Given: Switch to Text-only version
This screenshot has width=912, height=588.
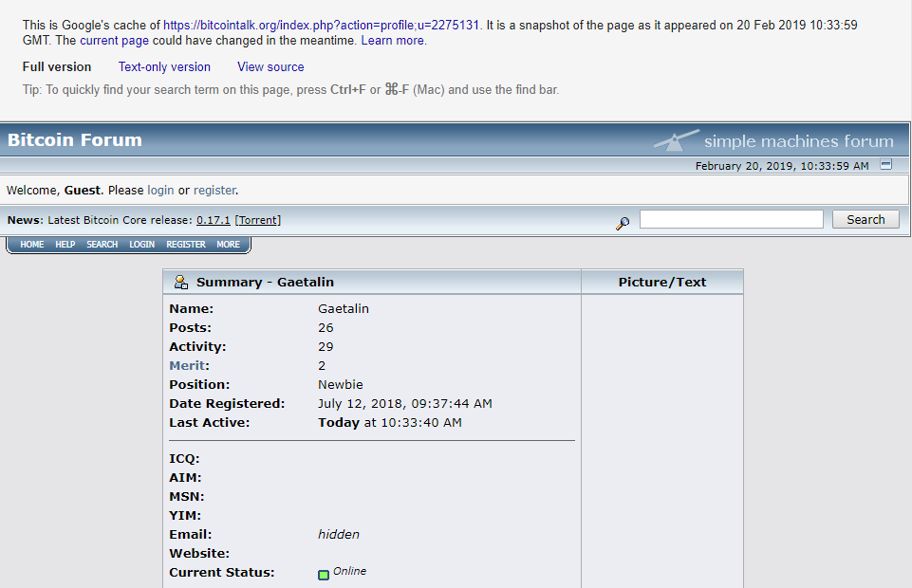Looking at the screenshot, I should [164, 66].
